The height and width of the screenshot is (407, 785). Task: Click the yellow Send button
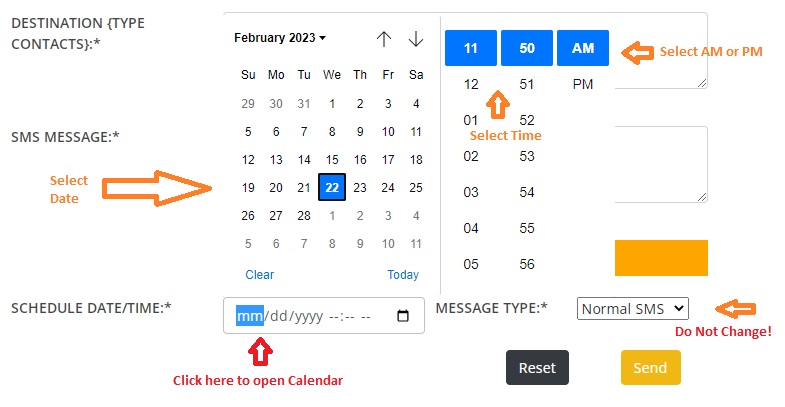[650, 367]
